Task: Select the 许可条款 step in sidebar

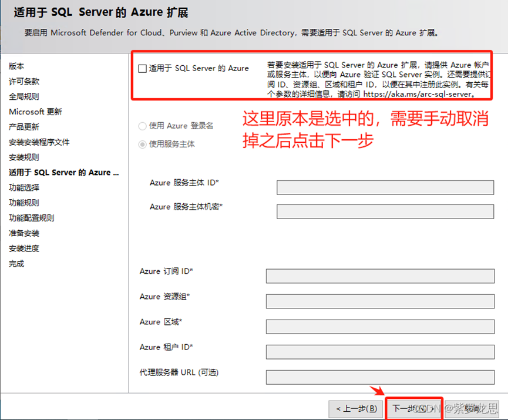Action: point(24,81)
